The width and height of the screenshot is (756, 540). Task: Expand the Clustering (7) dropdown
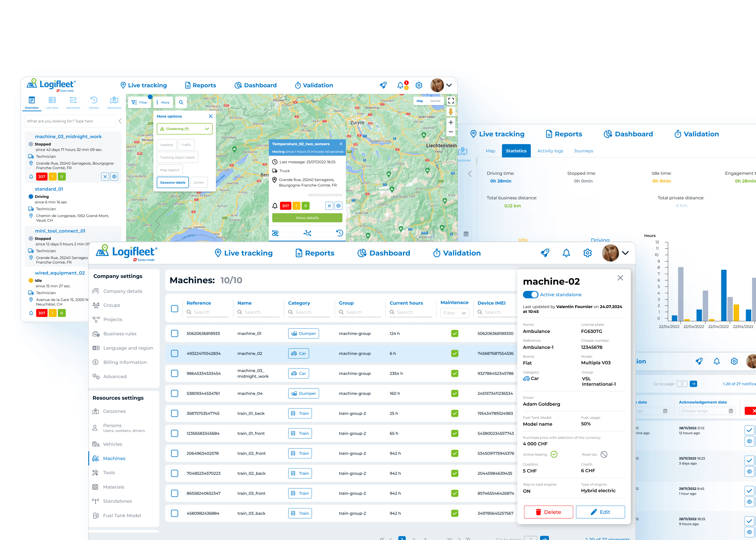click(184, 129)
